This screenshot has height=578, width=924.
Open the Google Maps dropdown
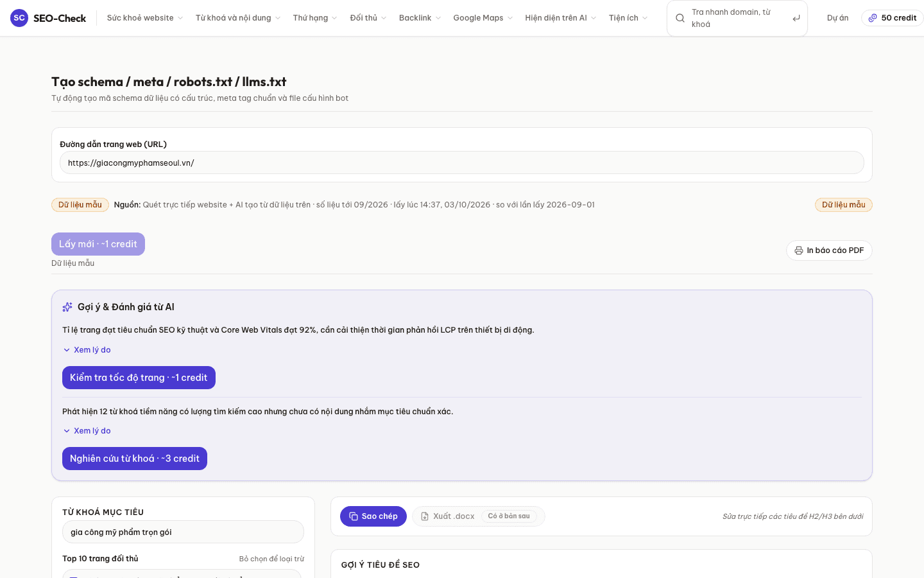[483, 18]
